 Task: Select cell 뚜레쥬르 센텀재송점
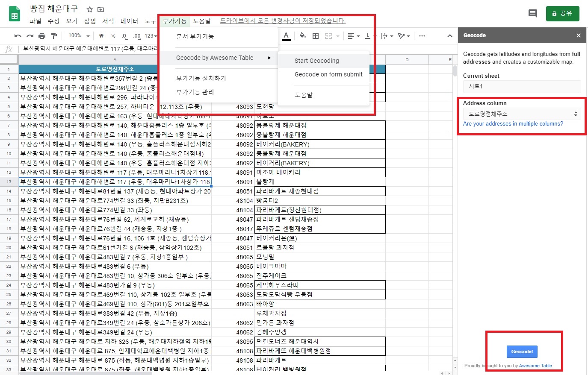click(320, 229)
